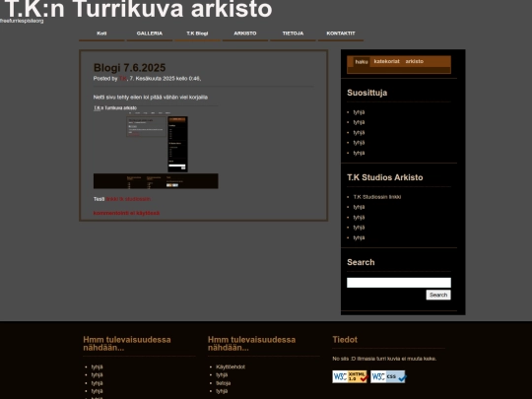Click the kommentointi ei käytössä text
The width and height of the screenshot is (532, 399).
coord(126,213)
